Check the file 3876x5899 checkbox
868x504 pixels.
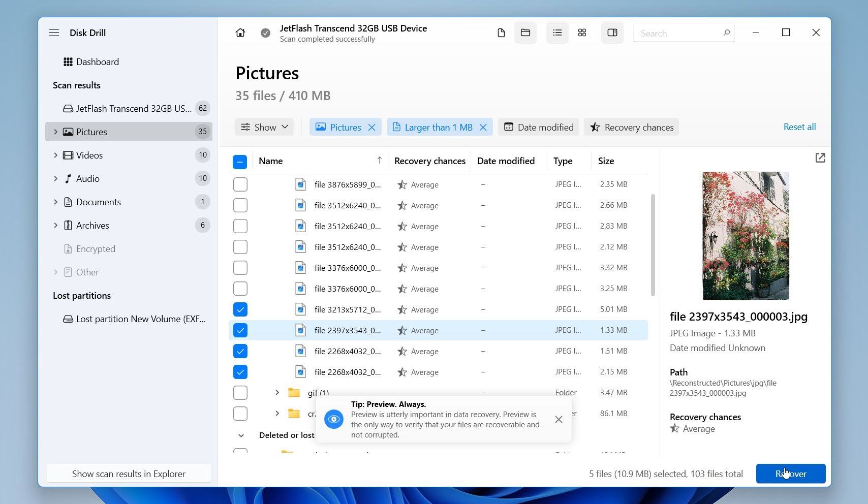(x=240, y=184)
